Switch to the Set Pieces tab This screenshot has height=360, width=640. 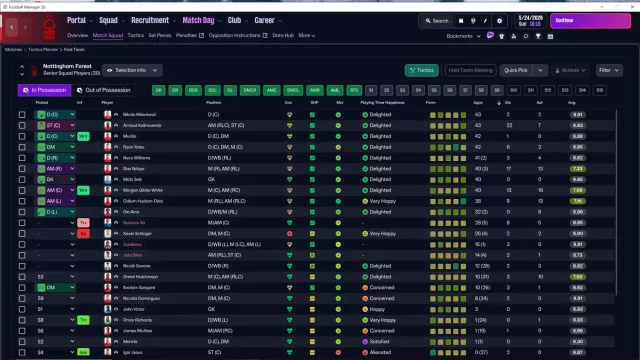point(160,36)
